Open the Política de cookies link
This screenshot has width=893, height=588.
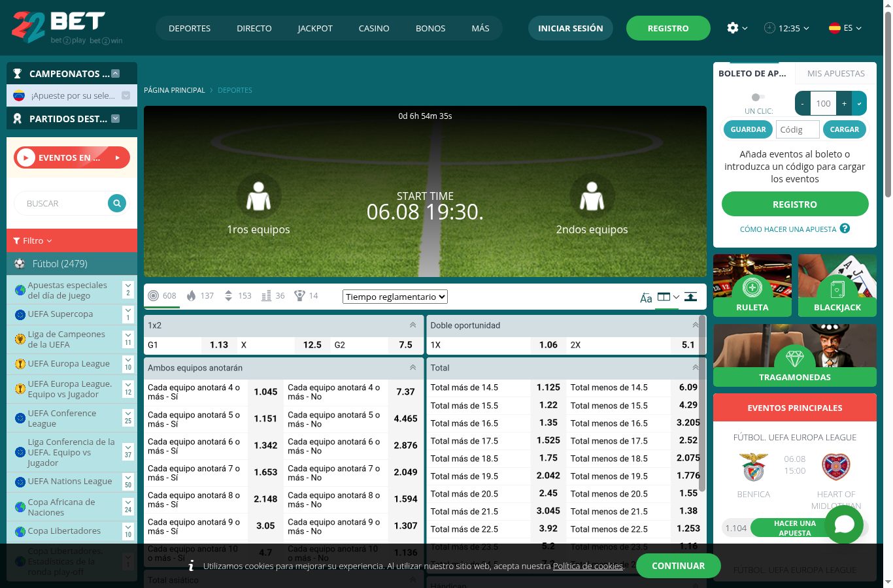coord(588,566)
